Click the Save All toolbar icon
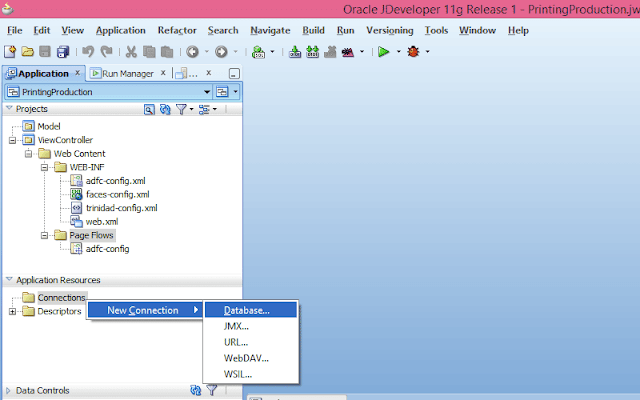The width and height of the screenshot is (640, 400). click(x=63, y=51)
